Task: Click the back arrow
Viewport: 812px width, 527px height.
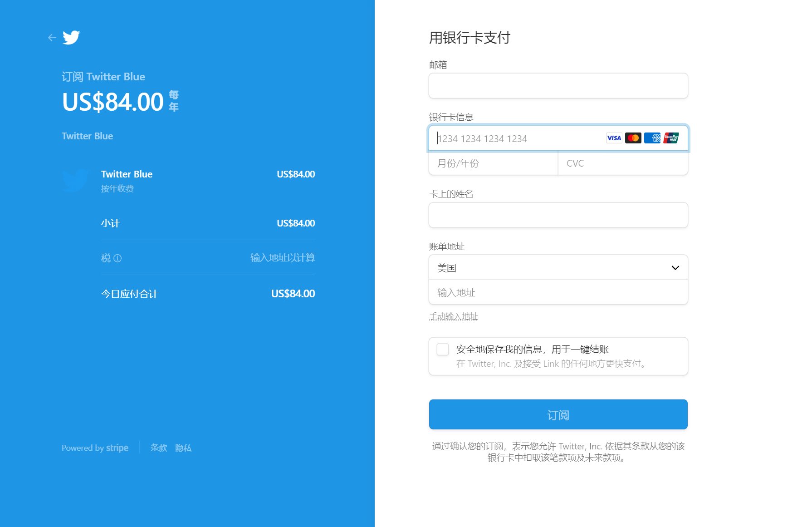Action: coord(51,37)
